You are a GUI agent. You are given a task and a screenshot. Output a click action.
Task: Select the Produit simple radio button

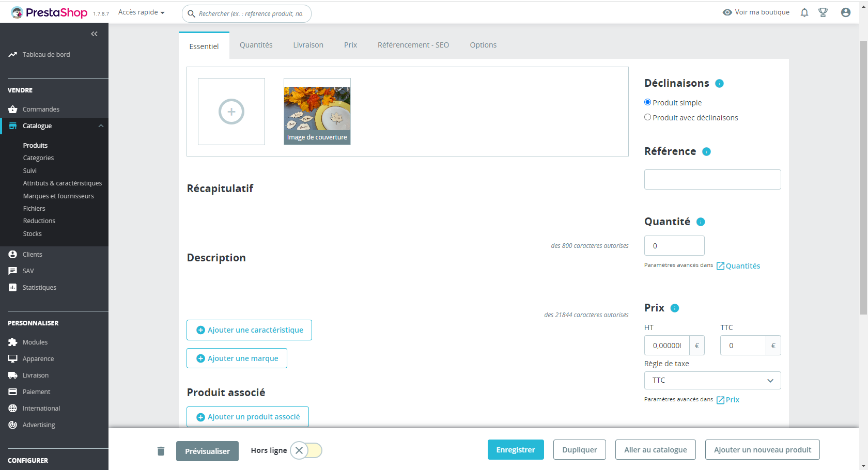point(647,102)
